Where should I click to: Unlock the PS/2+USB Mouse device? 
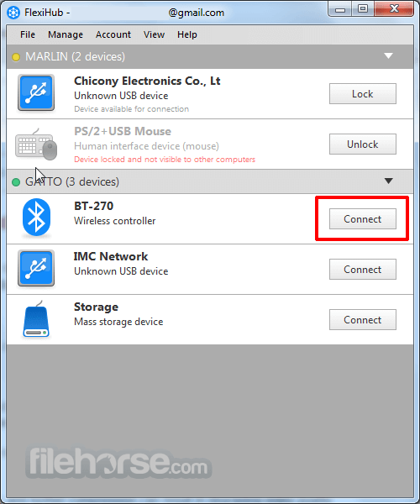pos(363,144)
